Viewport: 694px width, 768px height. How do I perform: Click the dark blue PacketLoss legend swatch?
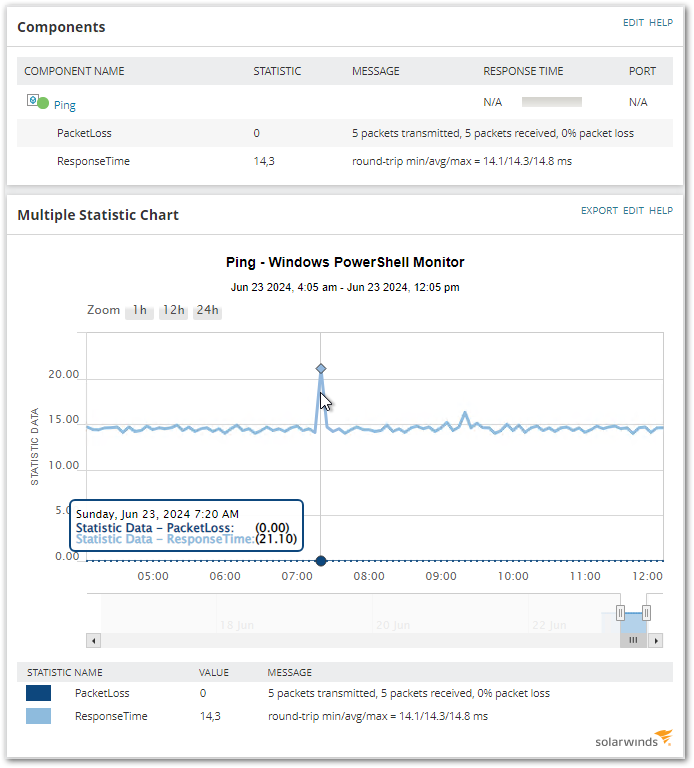pos(39,693)
